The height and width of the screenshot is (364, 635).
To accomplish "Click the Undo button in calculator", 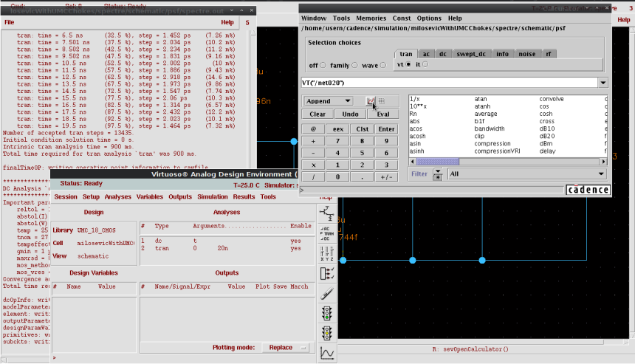I will pos(350,114).
